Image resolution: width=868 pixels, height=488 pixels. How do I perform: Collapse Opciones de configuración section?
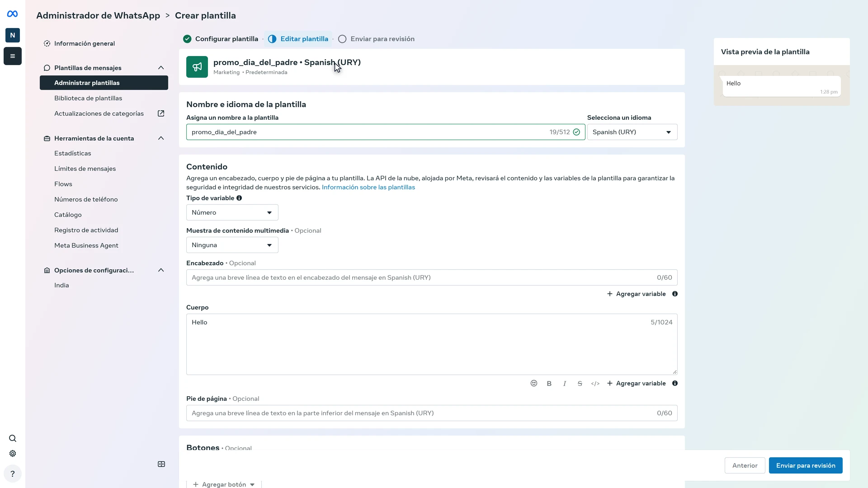coord(161,270)
